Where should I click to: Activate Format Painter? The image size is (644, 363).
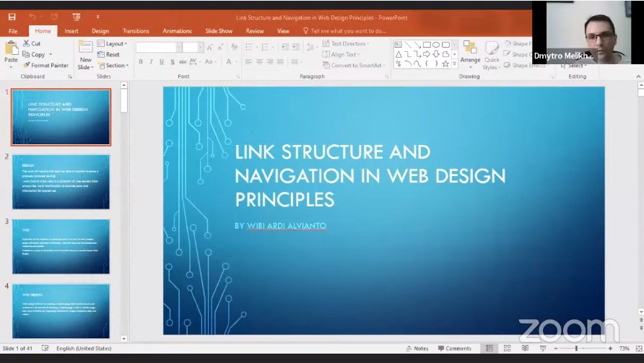(x=45, y=65)
